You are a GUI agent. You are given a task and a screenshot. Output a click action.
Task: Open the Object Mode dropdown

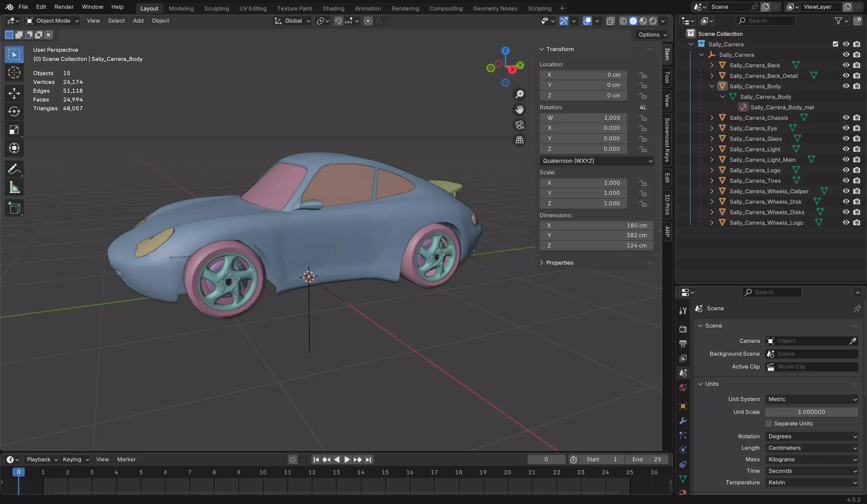pos(53,21)
